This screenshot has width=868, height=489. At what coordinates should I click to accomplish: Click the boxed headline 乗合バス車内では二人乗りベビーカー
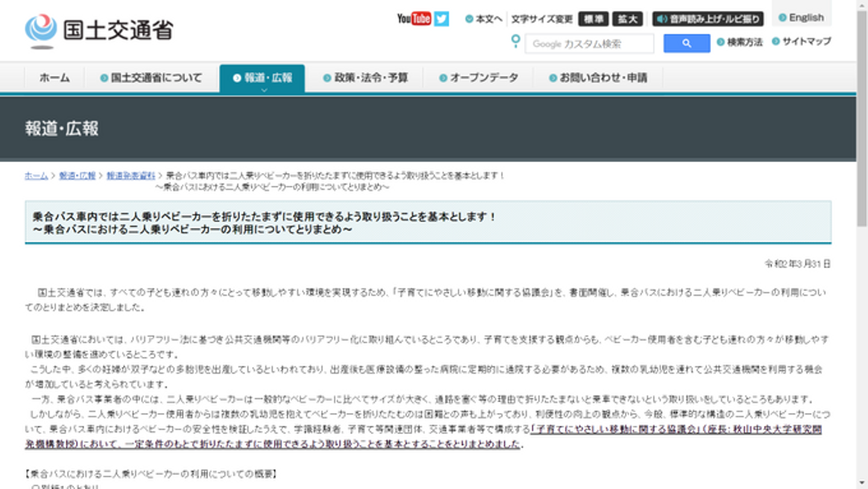(x=428, y=222)
